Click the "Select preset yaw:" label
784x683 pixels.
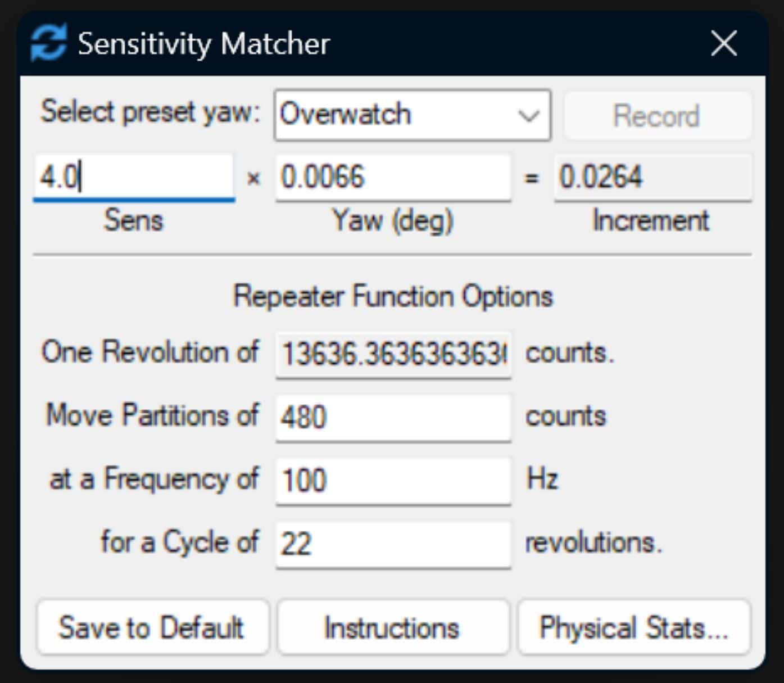(x=150, y=112)
